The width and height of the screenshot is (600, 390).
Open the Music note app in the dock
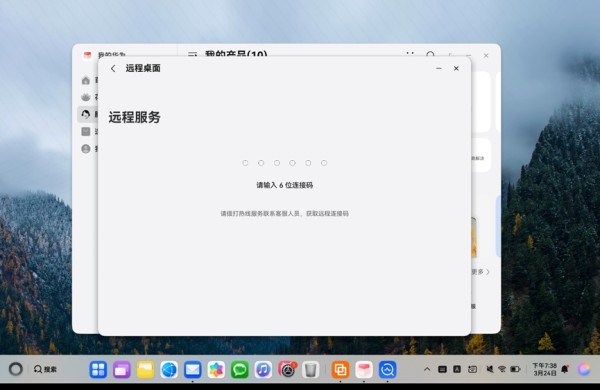tap(263, 370)
